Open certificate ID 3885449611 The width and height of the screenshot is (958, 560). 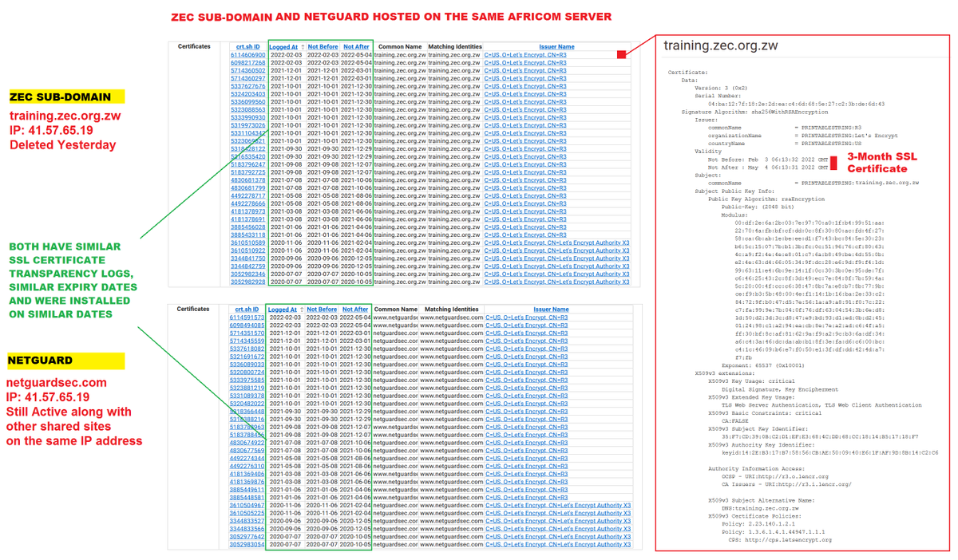pos(247,489)
